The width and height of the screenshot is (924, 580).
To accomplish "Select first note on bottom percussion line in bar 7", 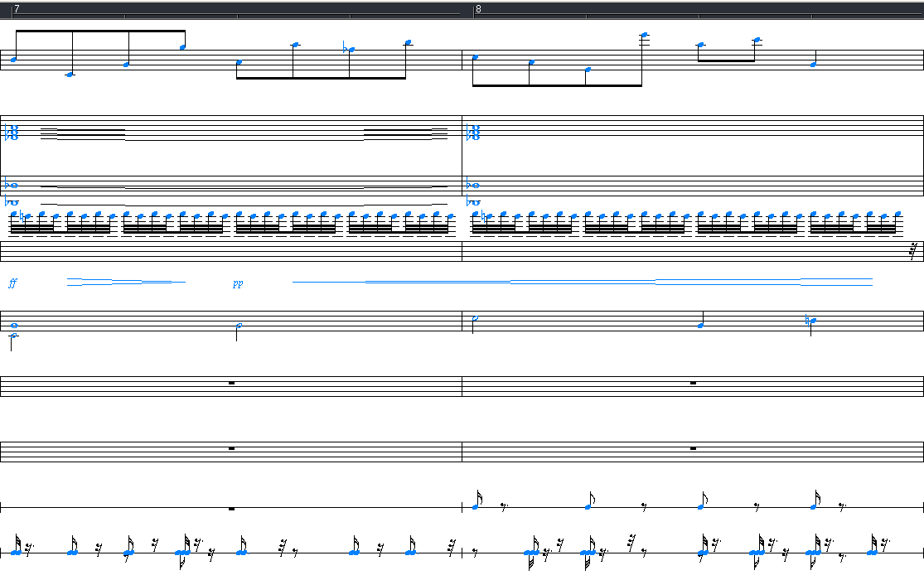I will (17, 552).
